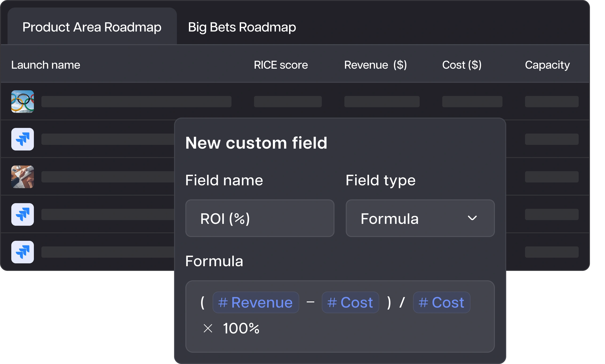Click the Jira icon in last row

pyautogui.click(x=22, y=252)
